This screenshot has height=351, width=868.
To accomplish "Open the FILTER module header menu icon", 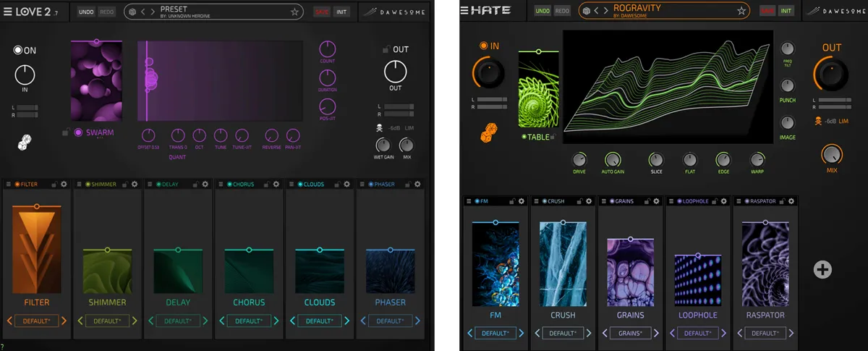I will pos(9,185).
